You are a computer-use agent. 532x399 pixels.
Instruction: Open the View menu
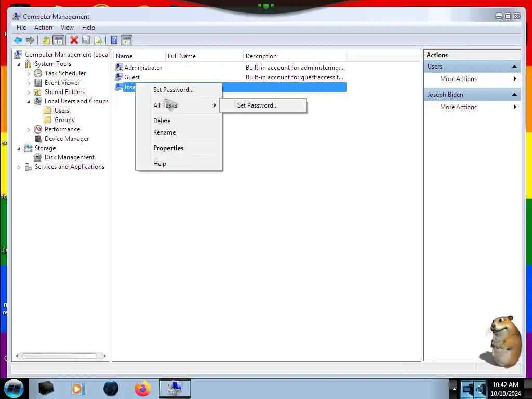(x=67, y=28)
